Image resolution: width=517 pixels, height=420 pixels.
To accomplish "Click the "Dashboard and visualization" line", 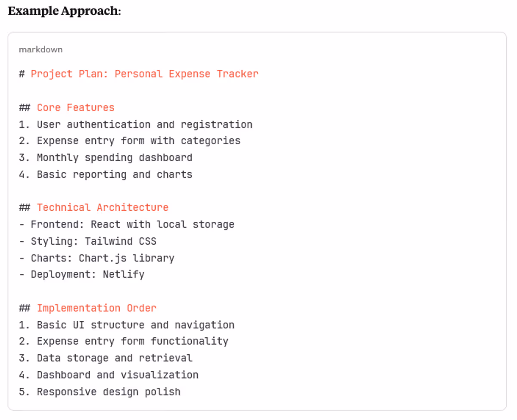I will 117,375.
